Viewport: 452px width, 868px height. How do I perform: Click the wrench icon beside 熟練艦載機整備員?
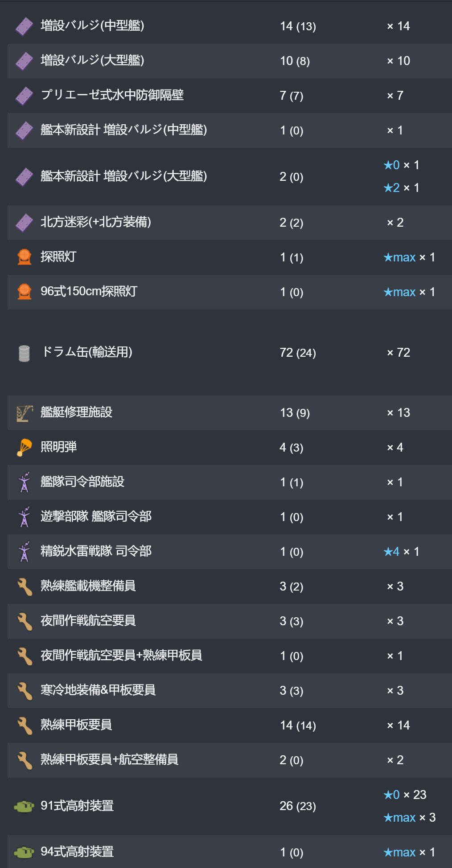coord(25,587)
